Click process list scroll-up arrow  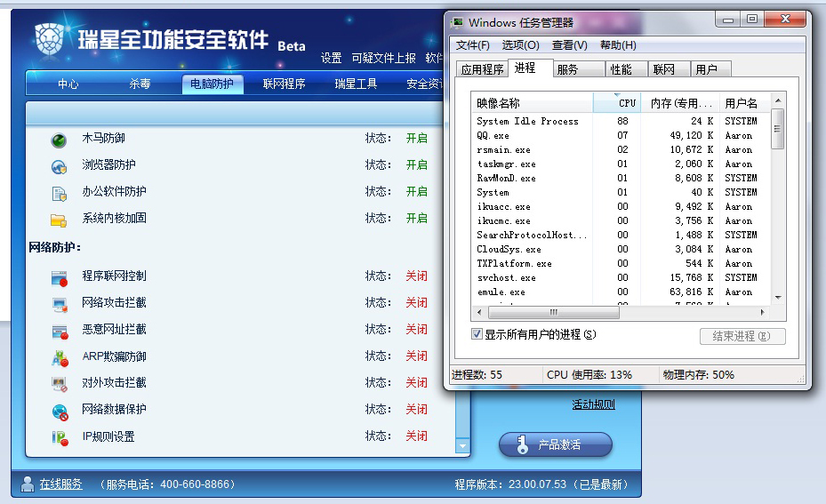pos(778,100)
